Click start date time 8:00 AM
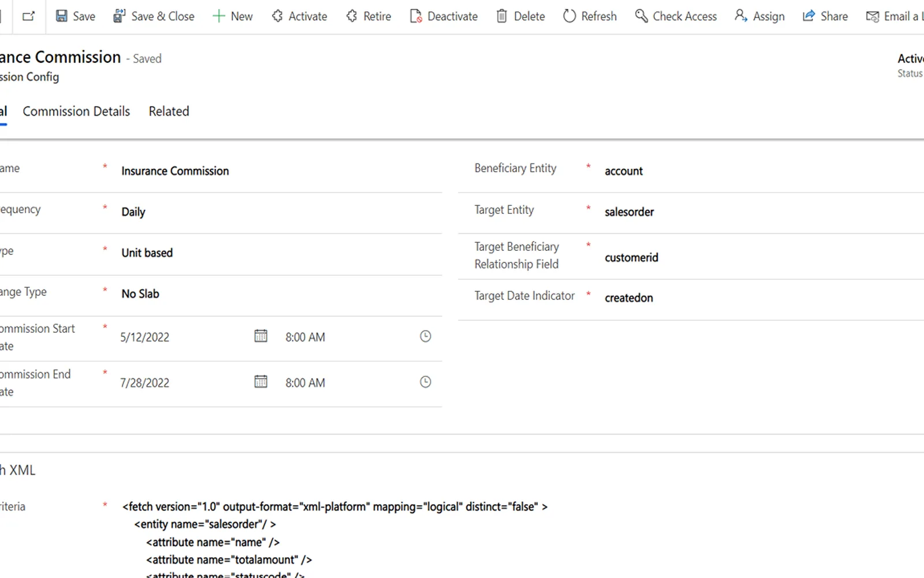924x578 pixels. pyautogui.click(x=305, y=337)
